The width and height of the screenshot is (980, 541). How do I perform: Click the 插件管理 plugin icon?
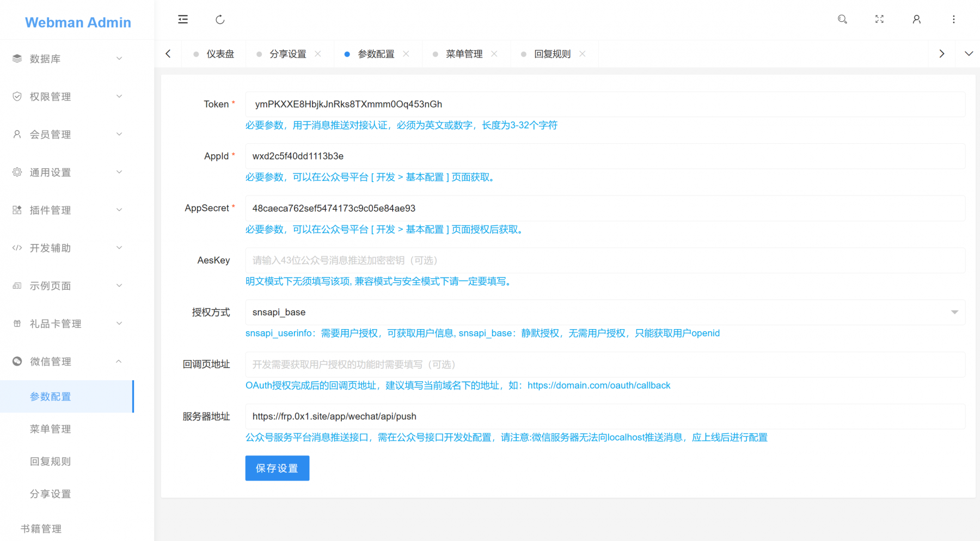point(17,210)
